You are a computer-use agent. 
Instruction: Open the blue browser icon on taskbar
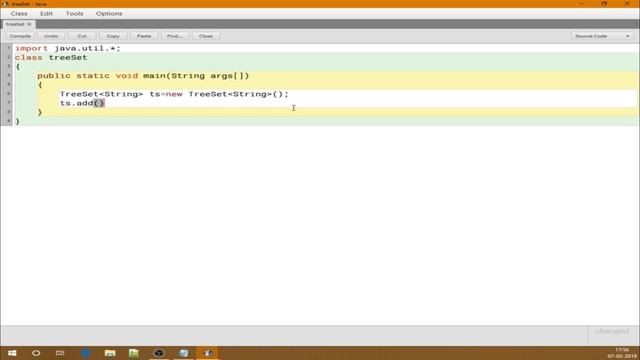(x=85, y=353)
